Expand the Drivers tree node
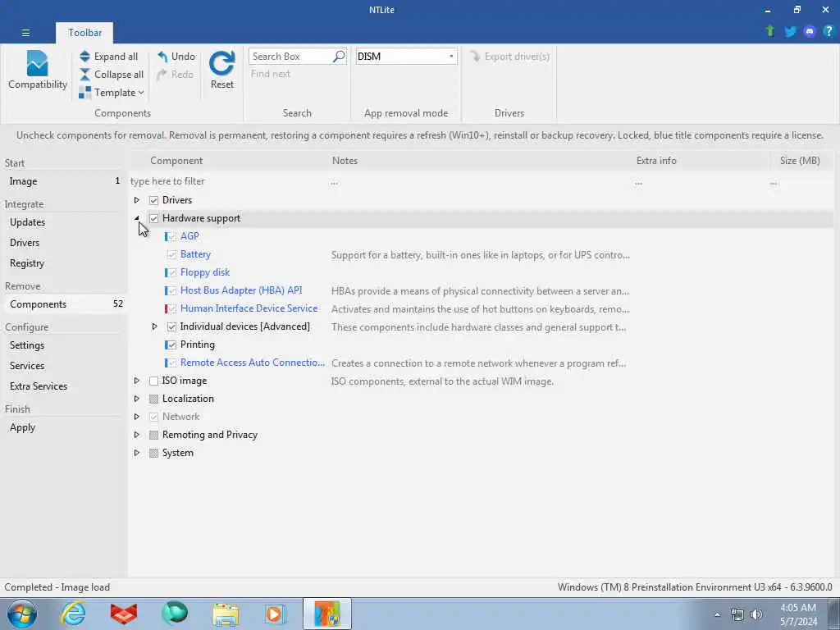This screenshot has width=840, height=630. (137, 200)
